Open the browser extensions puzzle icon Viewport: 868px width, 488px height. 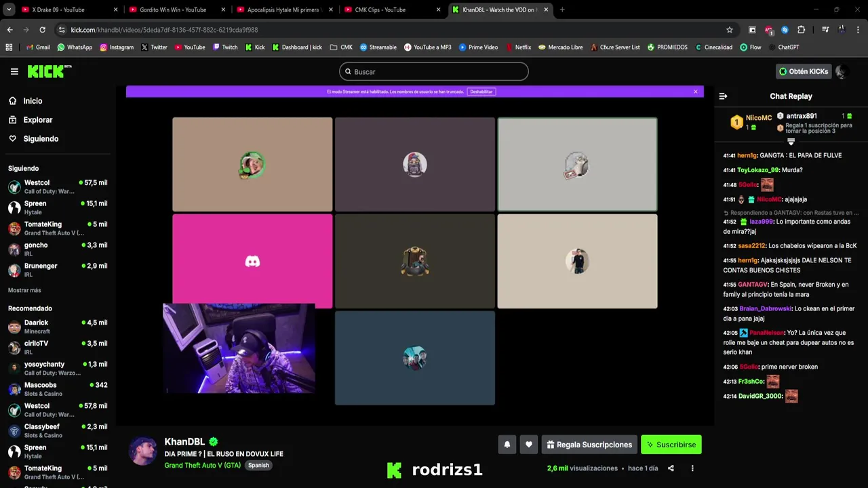(x=801, y=30)
